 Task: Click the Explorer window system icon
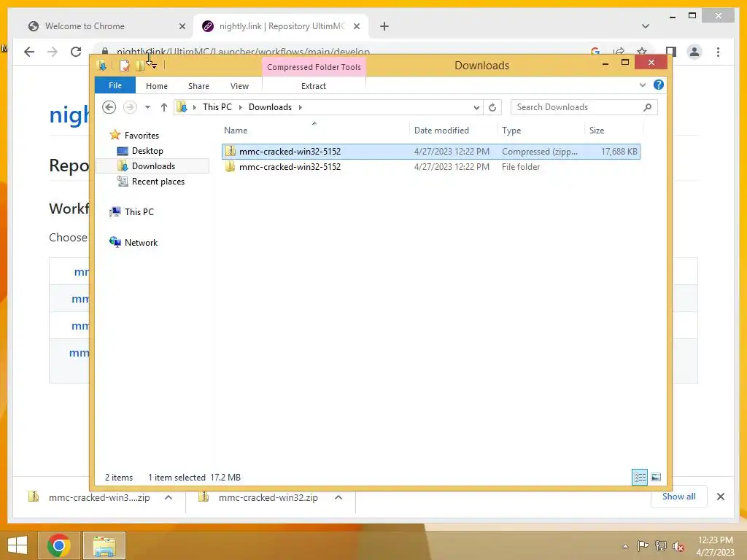(101, 65)
